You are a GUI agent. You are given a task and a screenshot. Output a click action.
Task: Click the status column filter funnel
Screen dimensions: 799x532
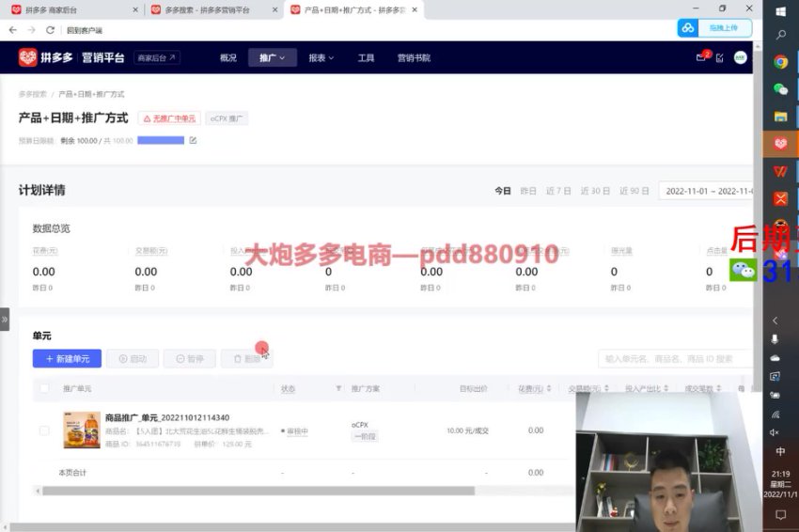[x=338, y=388]
